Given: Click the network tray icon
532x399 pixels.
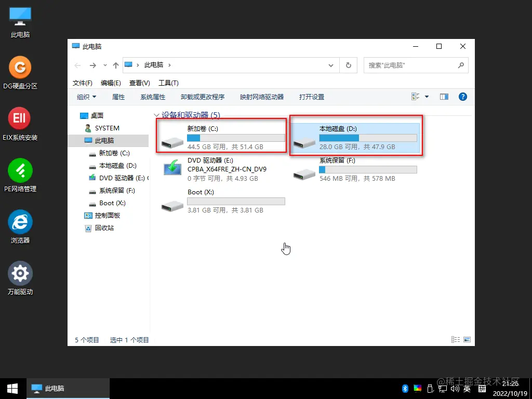Looking at the screenshot, I should [x=443, y=389].
